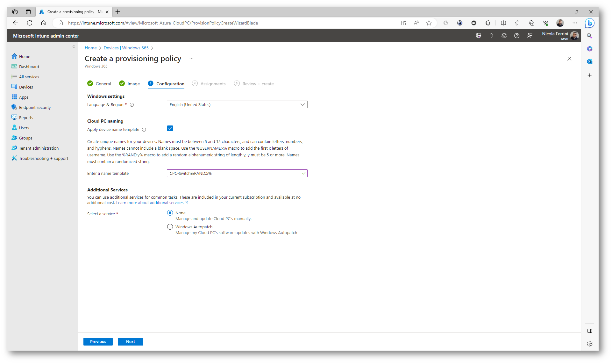Open Edge sidebar search icon
Viewport: 612px width, 364px height.
590,36
